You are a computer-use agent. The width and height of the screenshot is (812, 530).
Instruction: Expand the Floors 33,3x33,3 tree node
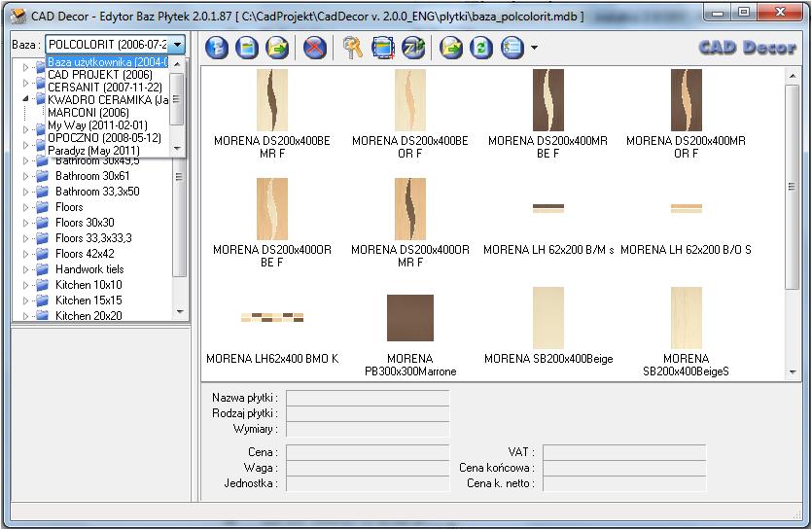point(25,238)
